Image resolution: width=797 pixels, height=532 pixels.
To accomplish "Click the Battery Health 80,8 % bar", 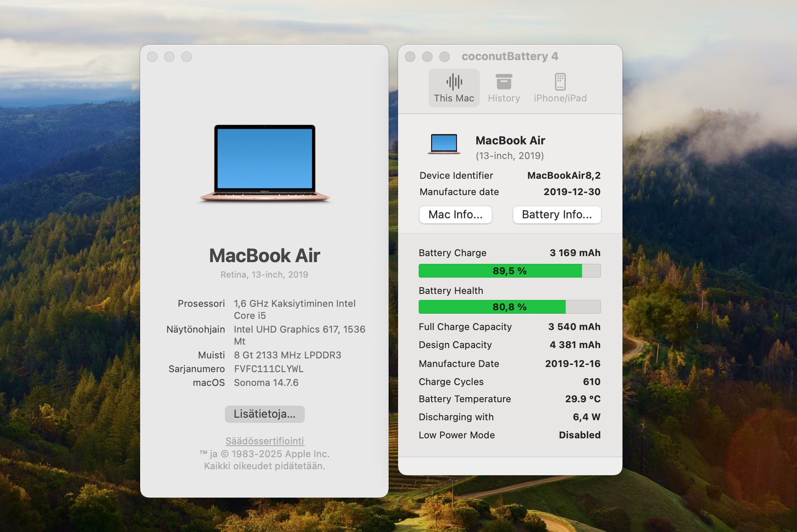I will (x=510, y=307).
